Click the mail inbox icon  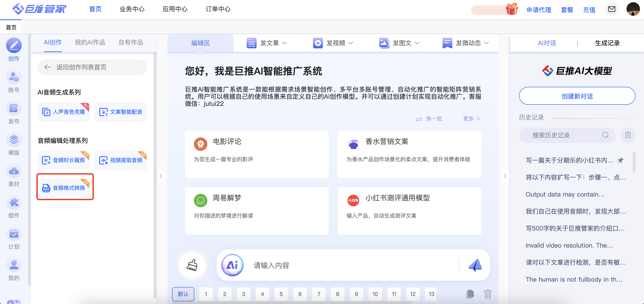tap(612, 9)
